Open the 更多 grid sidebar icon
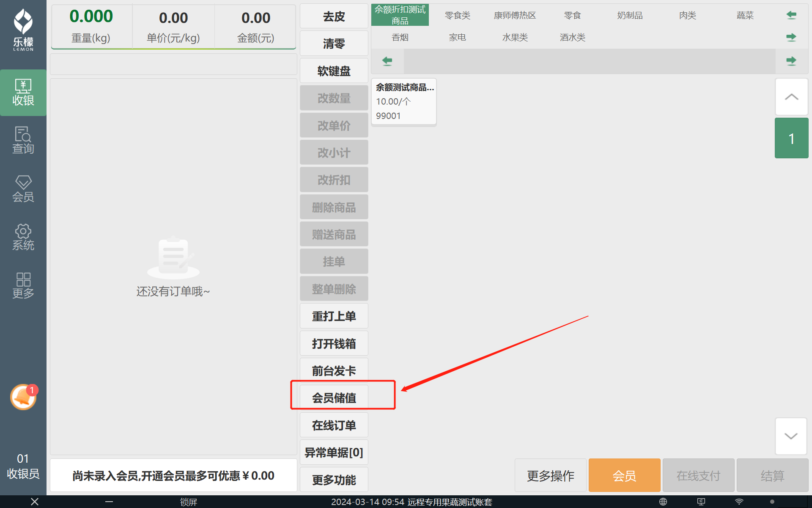The width and height of the screenshot is (812, 508). tap(23, 285)
